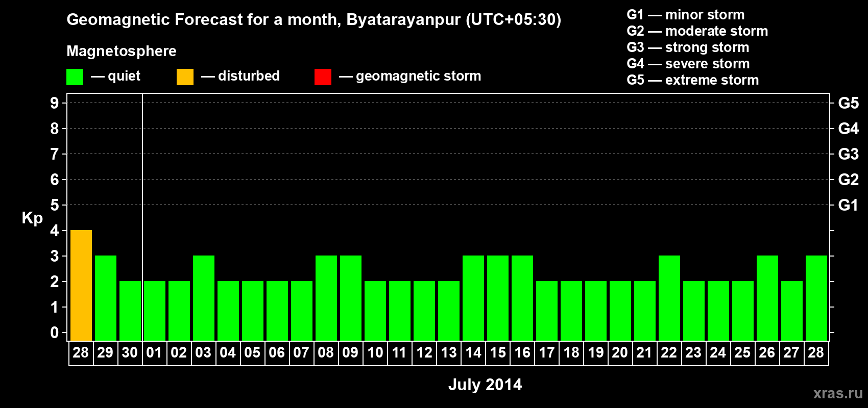Select the bar above date 08
Viewport: 868px width, 408px height.
[x=326, y=298]
